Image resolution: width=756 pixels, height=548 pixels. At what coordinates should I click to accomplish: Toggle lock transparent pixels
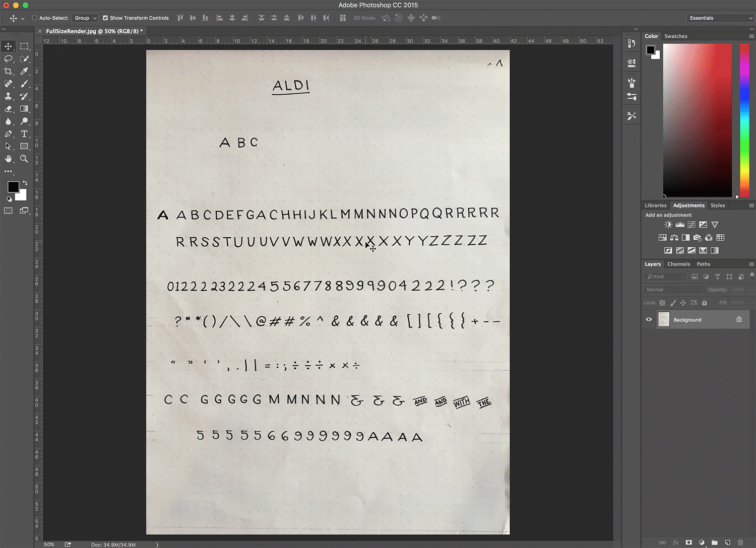pos(662,303)
